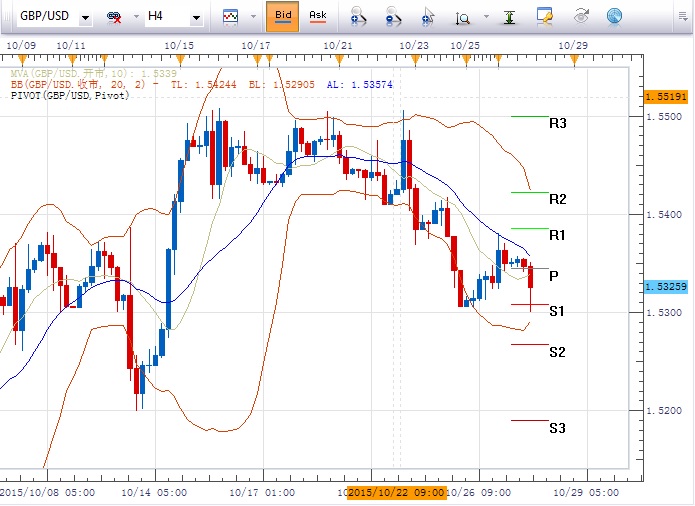Select the MVA indicator label
This screenshot has width=695, height=506.
point(94,74)
